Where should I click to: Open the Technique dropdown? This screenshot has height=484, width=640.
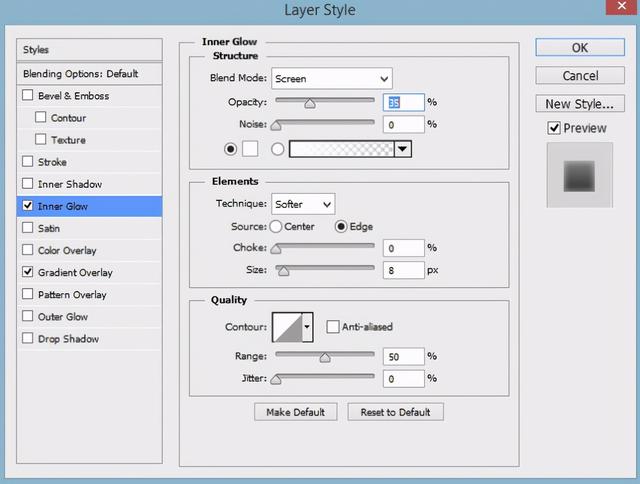(x=303, y=204)
